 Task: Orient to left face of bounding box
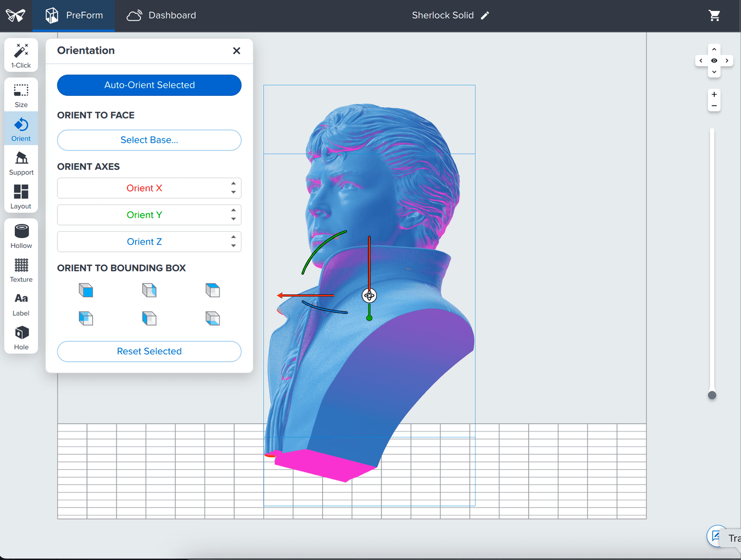coord(149,318)
